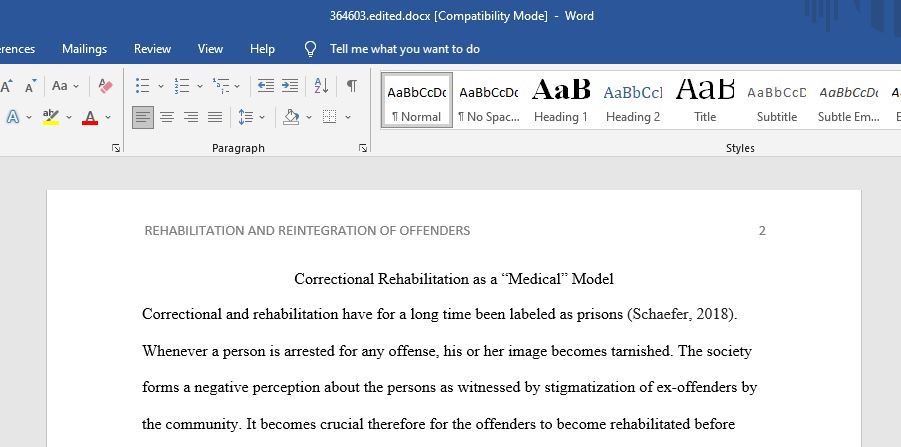Expand the text effects dropdown arrow
901x447 pixels.
coord(29,117)
